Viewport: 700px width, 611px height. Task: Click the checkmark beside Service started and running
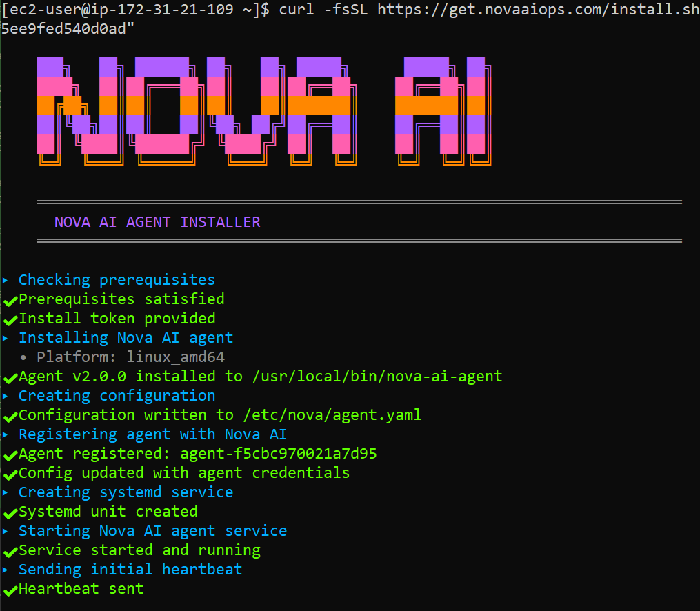click(x=9, y=550)
